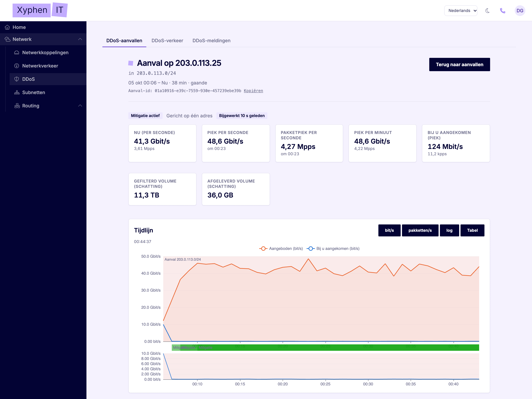Switch to the DDoS-meldingen tab
The image size is (532, 399).
(x=211, y=41)
